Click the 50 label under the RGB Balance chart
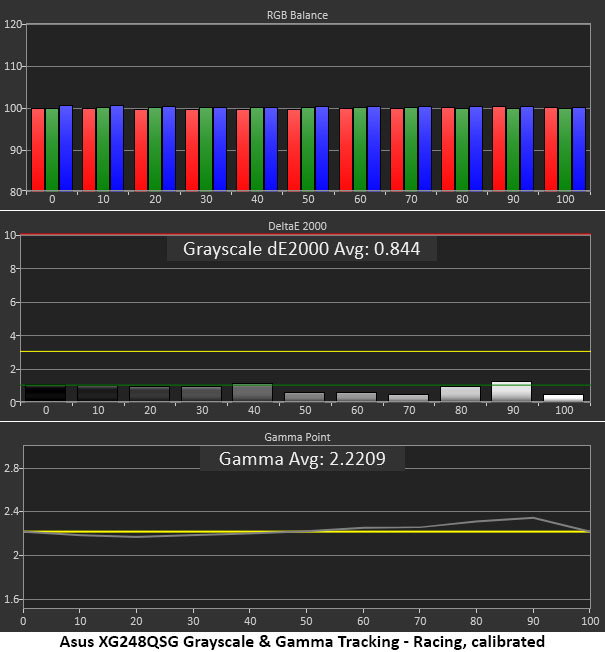 tap(308, 199)
